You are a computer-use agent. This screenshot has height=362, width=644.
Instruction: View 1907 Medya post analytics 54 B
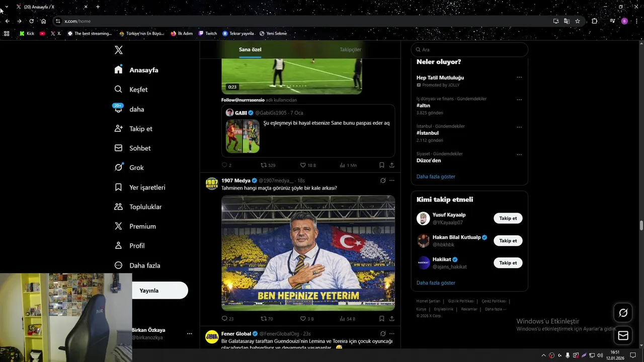click(x=348, y=319)
